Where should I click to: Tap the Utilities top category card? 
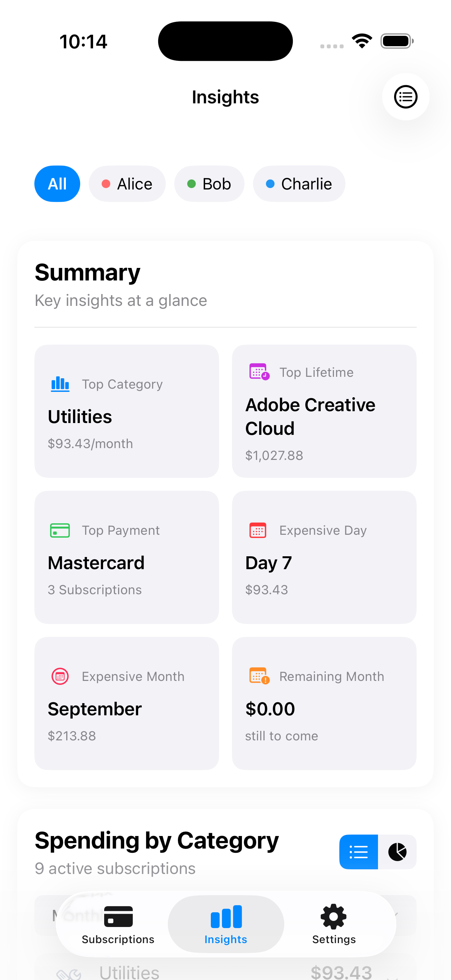[126, 411]
